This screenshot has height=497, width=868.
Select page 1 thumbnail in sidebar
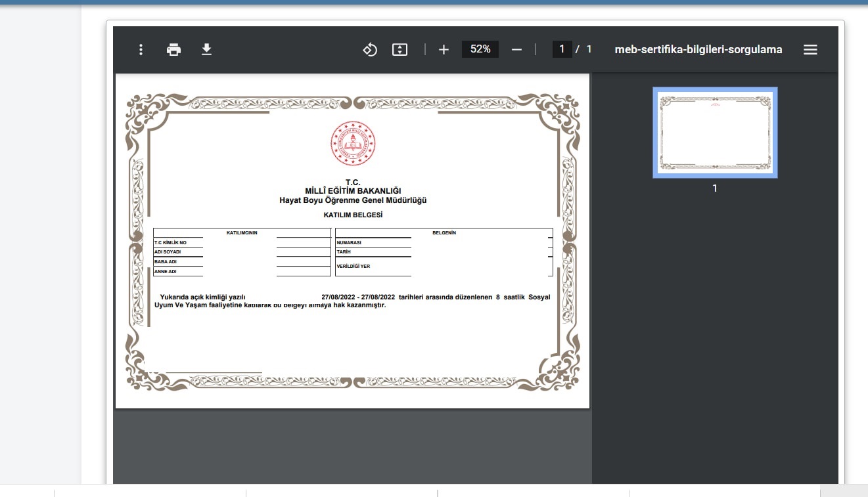715,133
